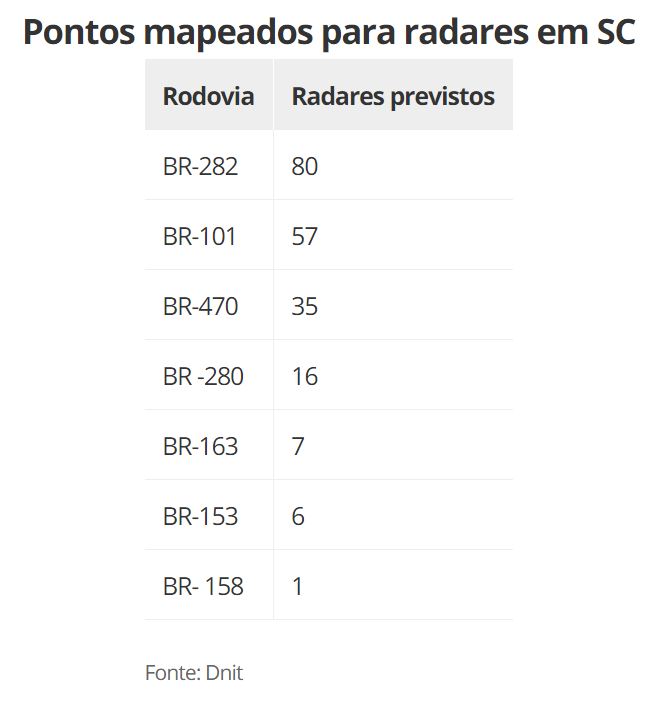Click the BR-153 row label
Image resolution: width=661 pixels, height=706 pixels.
click(200, 516)
